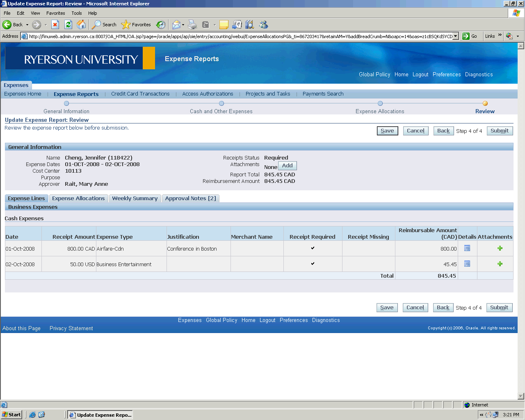
Task: Open the Credit Card Transactions link
Action: point(140,94)
